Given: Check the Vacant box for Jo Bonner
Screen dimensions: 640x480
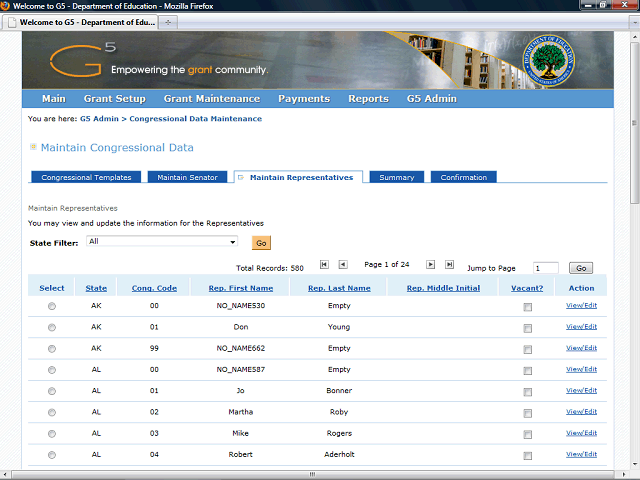Looking at the screenshot, I should (527, 391).
